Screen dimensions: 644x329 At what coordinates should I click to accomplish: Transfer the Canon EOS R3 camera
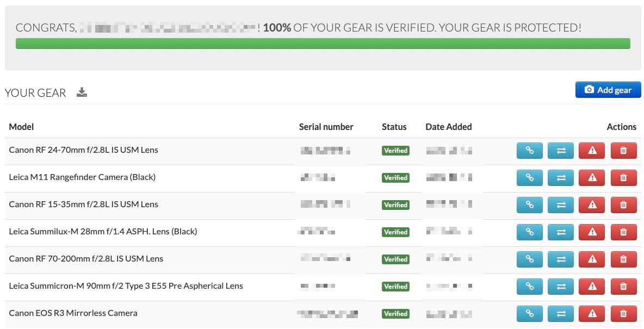561,313
